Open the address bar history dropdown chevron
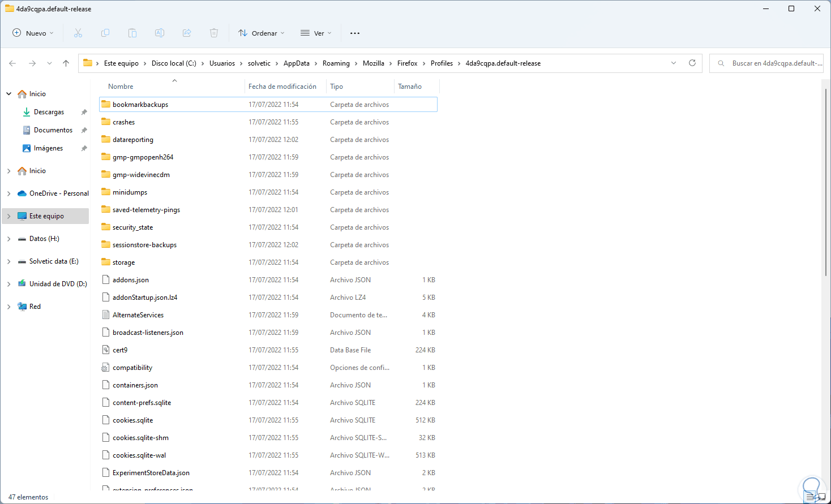831x504 pixels. coord(674,63)
